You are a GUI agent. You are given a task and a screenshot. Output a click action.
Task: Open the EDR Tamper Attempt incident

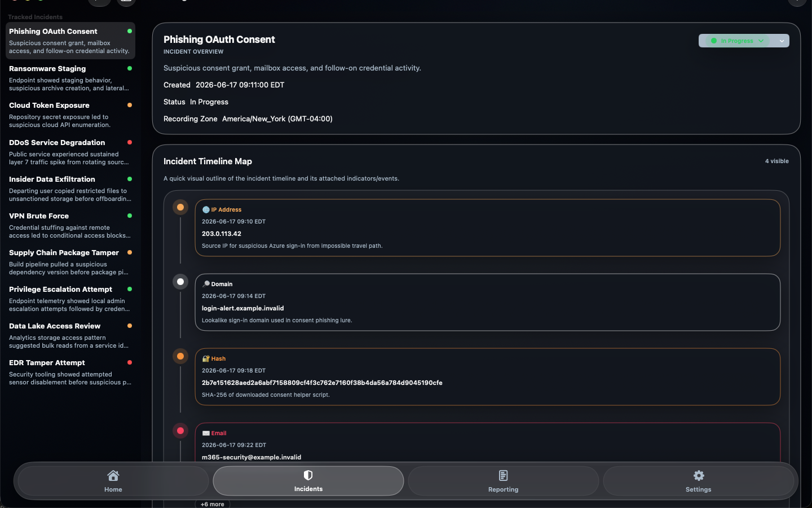[70, 372]
